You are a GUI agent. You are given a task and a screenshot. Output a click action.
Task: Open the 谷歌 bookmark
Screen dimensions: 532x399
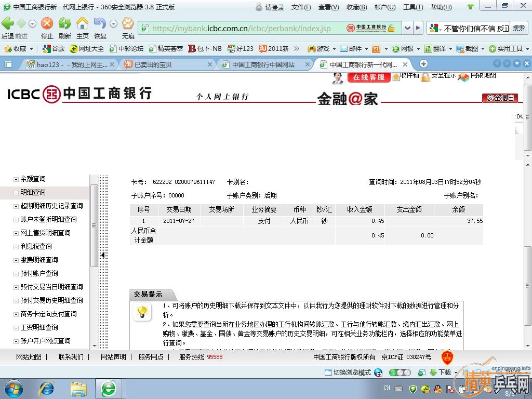[54, 49]
